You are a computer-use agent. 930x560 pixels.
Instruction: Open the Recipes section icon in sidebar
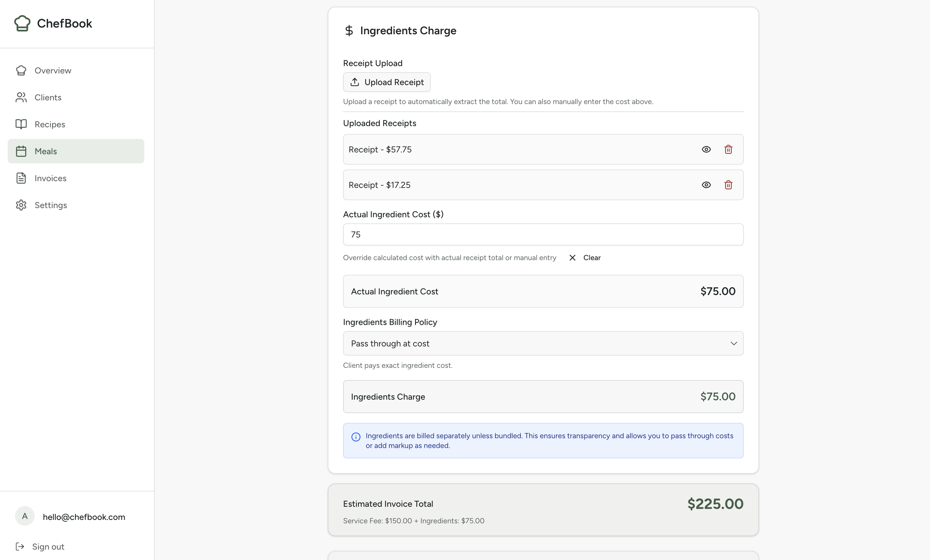21,124
